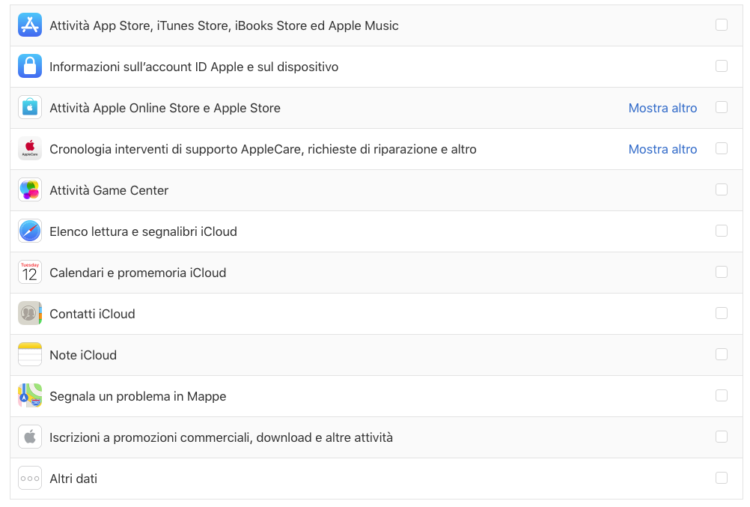Screen dimensions: 750x507
Task: Check the Attività Game Center checkbox
Action: (721, 190)
